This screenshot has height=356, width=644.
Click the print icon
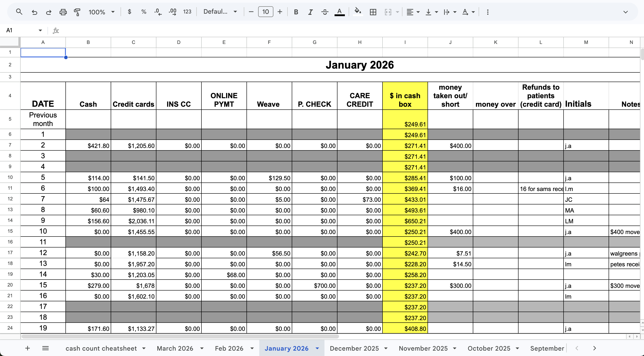(63, 12)
